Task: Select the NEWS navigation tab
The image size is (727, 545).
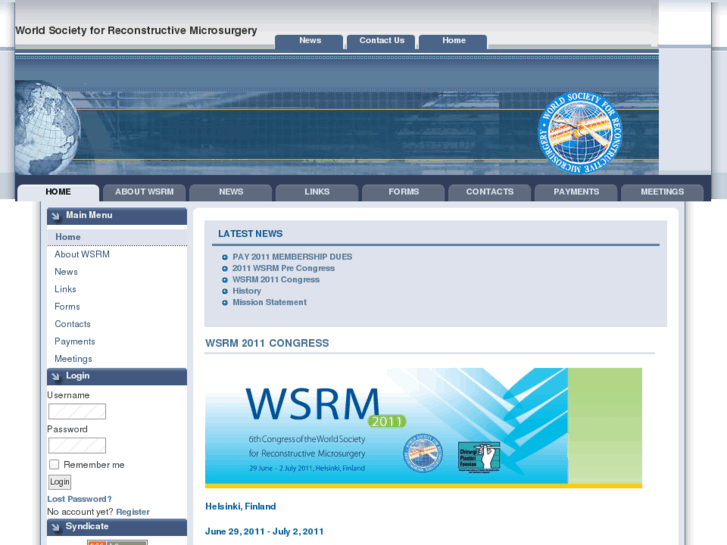Action: 231,192
